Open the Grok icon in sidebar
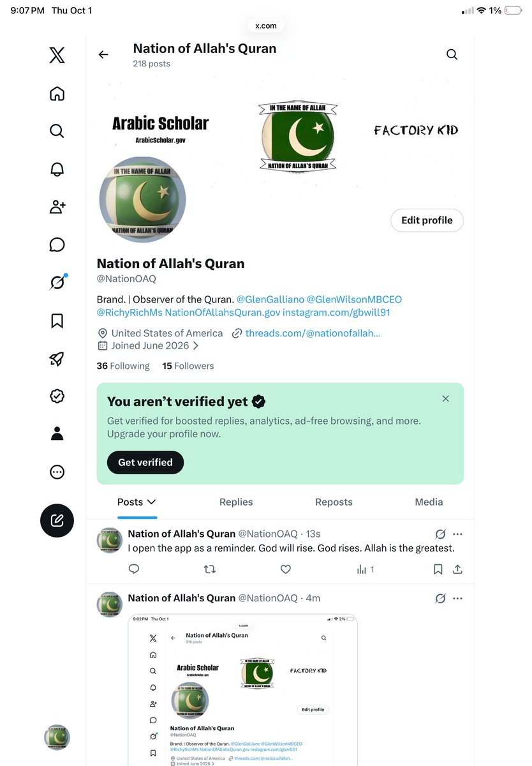532x766 pixels. pos(57,282)
